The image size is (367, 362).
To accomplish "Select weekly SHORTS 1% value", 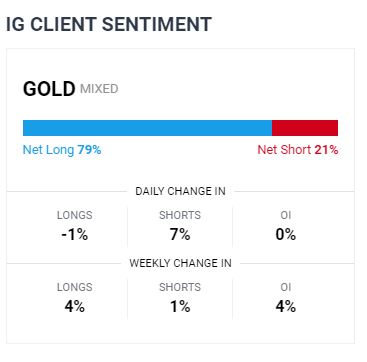I will point(180,307).
